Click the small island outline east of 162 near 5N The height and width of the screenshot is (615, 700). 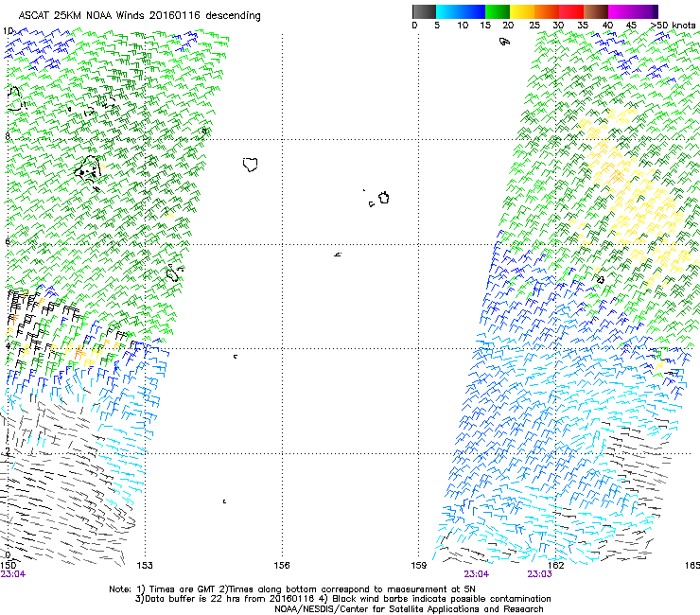[x=601, y=279]
